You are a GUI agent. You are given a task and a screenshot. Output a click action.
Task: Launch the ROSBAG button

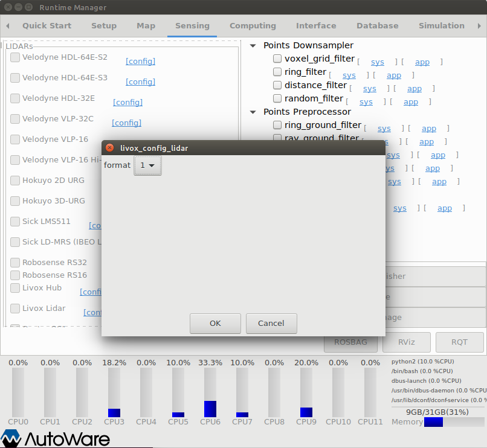[350, 342]
